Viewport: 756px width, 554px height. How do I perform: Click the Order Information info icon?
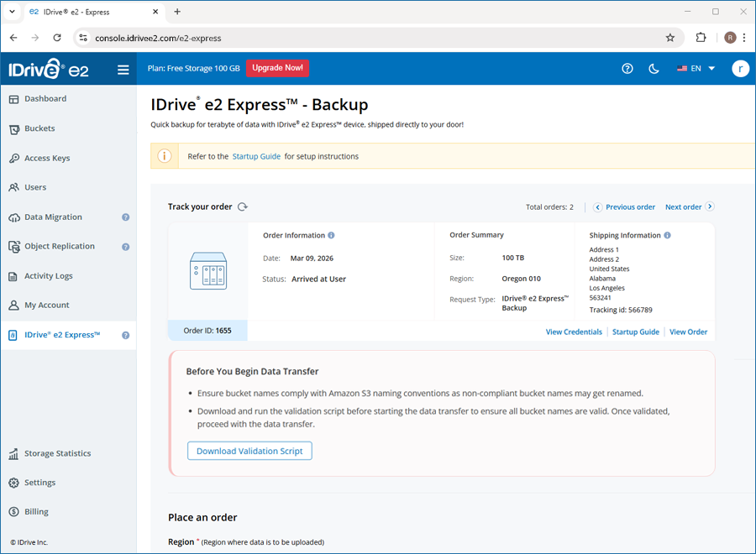click(x=331, y=235)
